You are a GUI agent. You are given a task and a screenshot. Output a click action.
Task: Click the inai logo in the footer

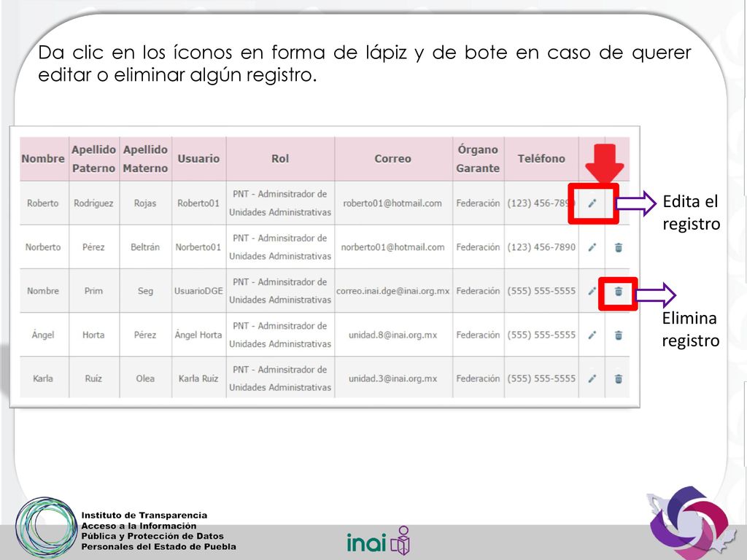click(379, 541)
